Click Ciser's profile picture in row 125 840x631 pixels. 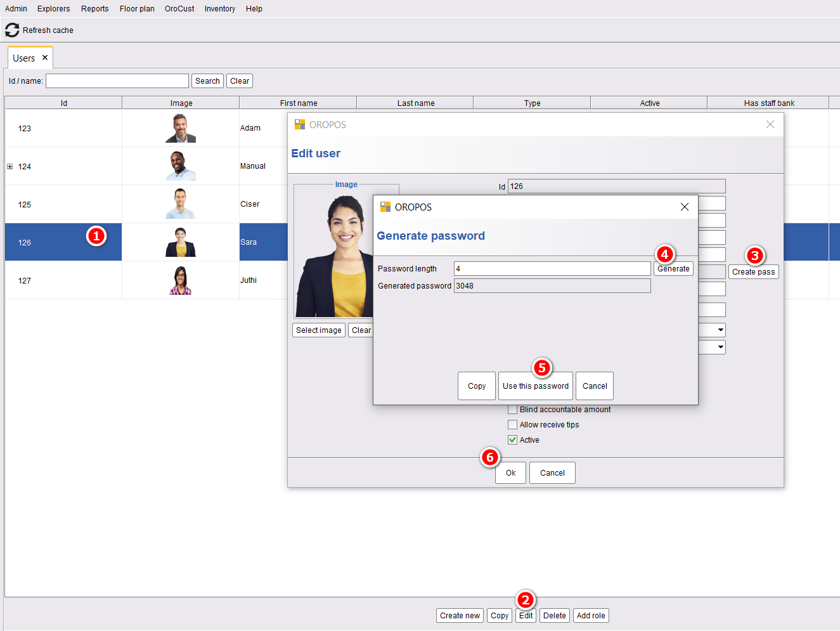pyautogui.click(x=181, y=204)
